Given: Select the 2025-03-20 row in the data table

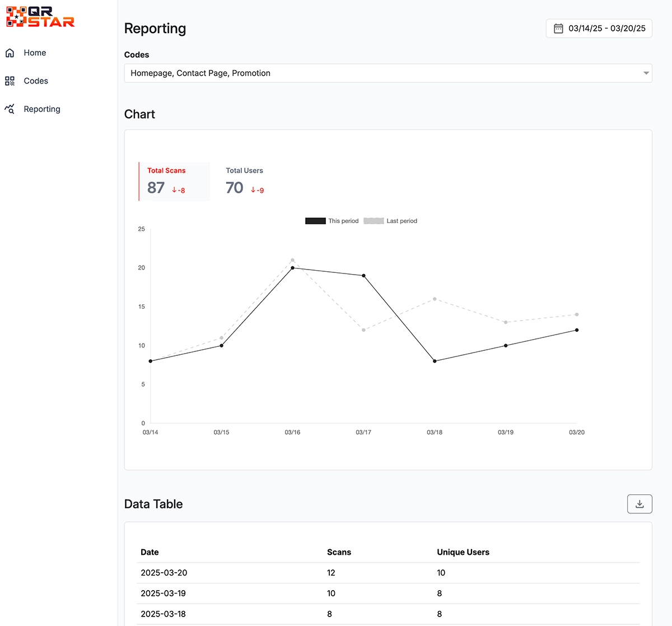Looking at the screenshot, I should (x=388, y=573).
